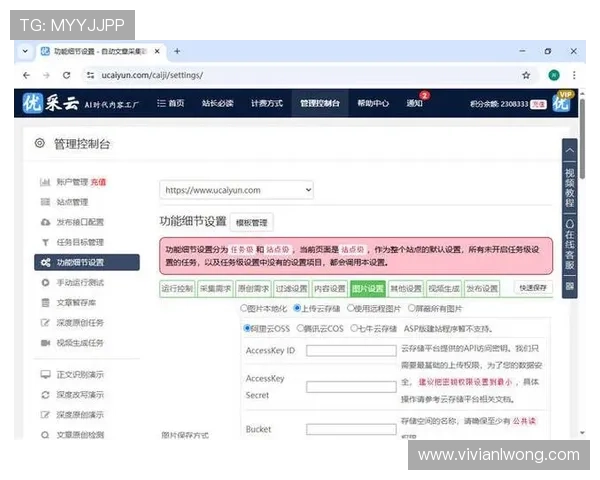Viewport: 600px width, 480px height.
Task: Open the Chrome three-dot menu
Action: click(574, 75)
